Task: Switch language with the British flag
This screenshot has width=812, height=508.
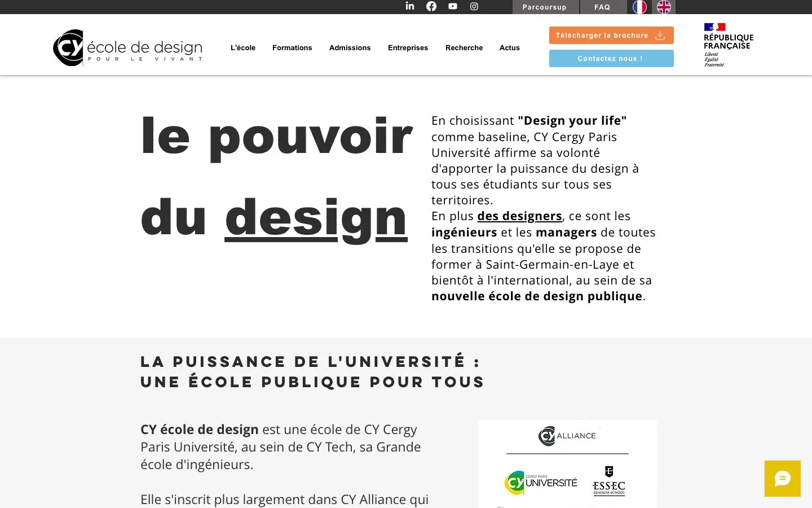Action: tap(664, 7)
